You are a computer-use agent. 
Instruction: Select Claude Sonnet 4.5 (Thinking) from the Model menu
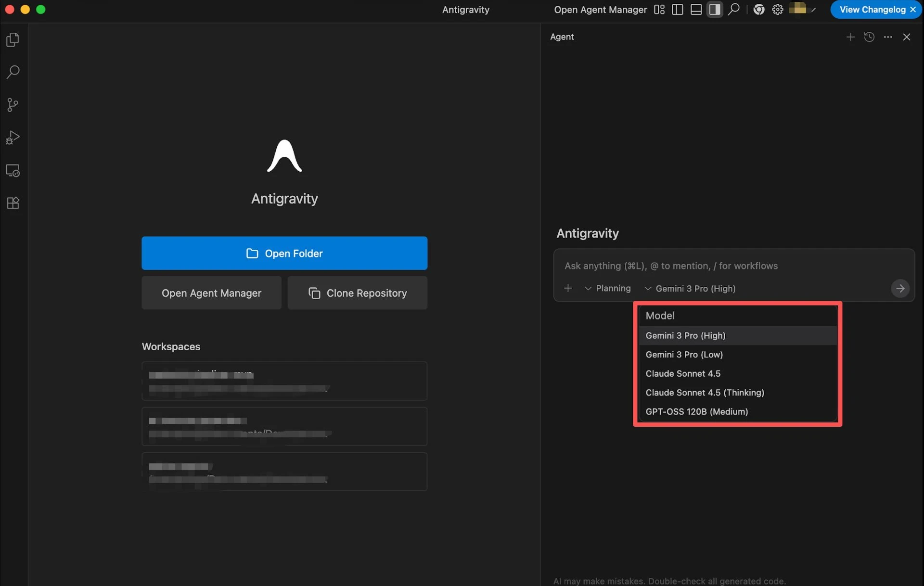(705, 392)
